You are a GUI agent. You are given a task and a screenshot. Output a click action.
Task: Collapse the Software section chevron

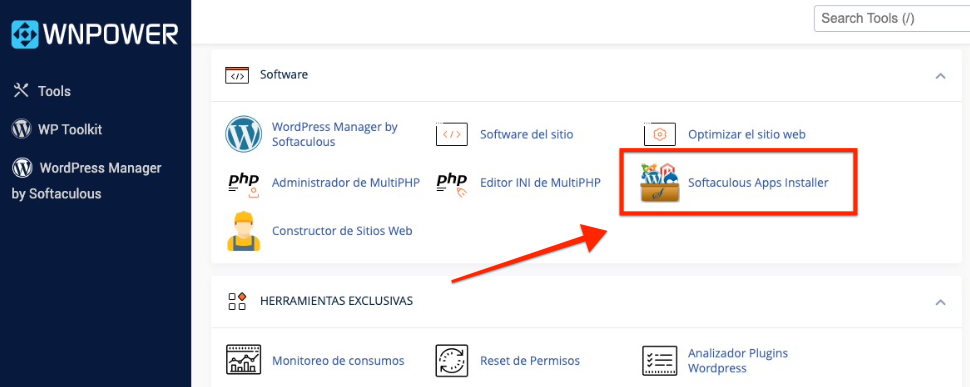point(940,76)
